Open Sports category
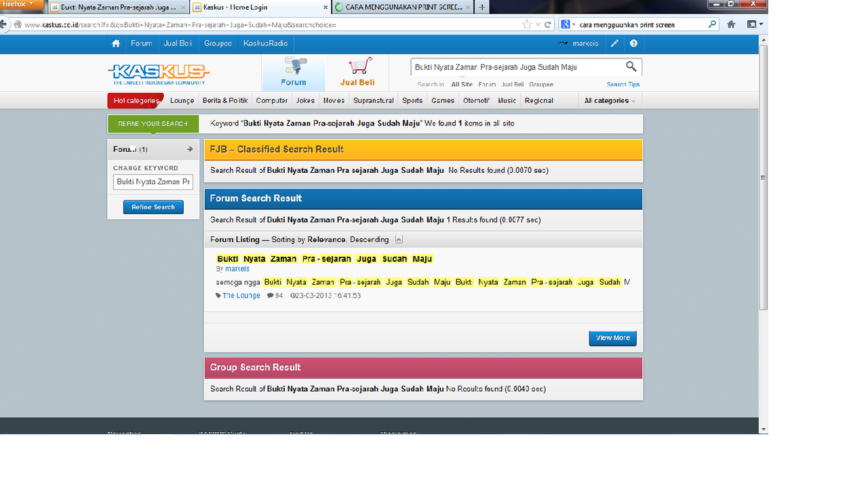Screen dimensions: 868x488 (412, 100)
